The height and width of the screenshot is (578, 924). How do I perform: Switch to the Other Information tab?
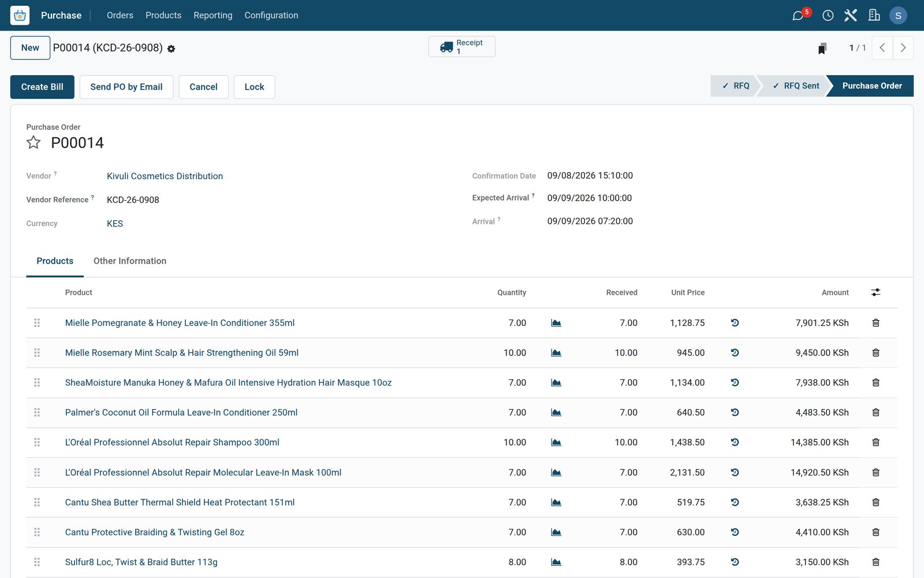(x=130, y=261)
